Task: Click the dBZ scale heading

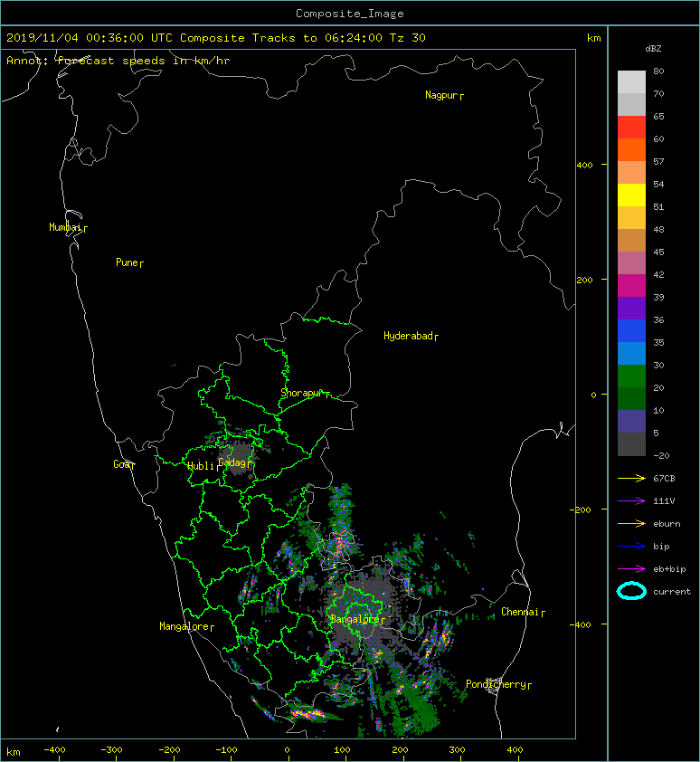Action: (x=653, y=49)
